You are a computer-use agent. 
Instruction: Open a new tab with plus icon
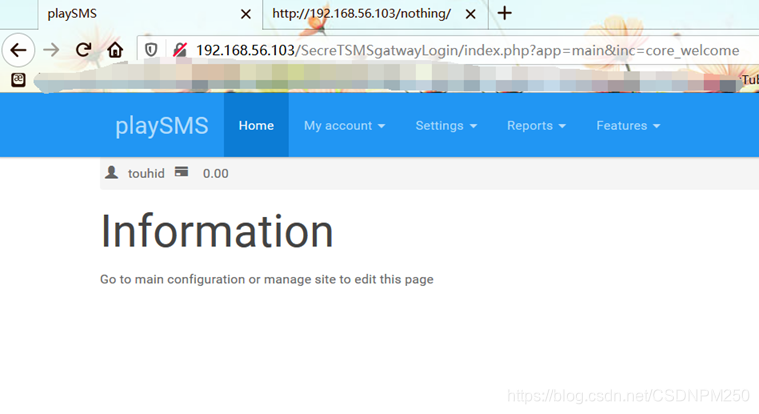pos(504,13)
